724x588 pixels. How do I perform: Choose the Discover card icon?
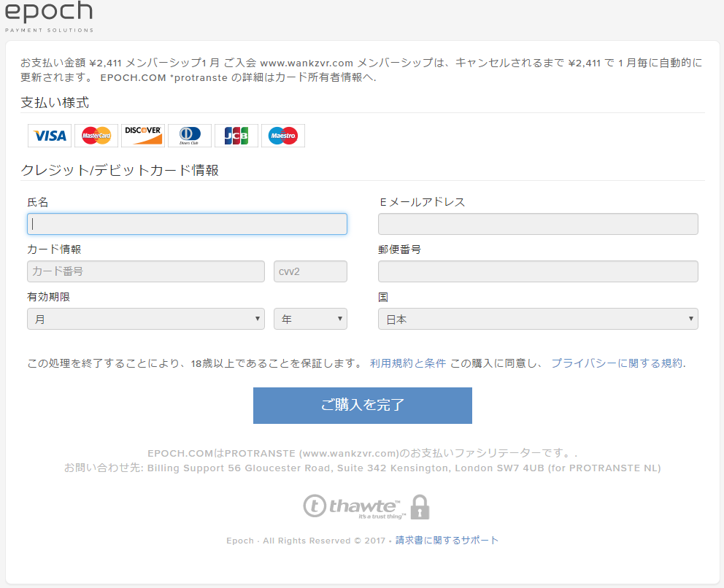[143, 136]
